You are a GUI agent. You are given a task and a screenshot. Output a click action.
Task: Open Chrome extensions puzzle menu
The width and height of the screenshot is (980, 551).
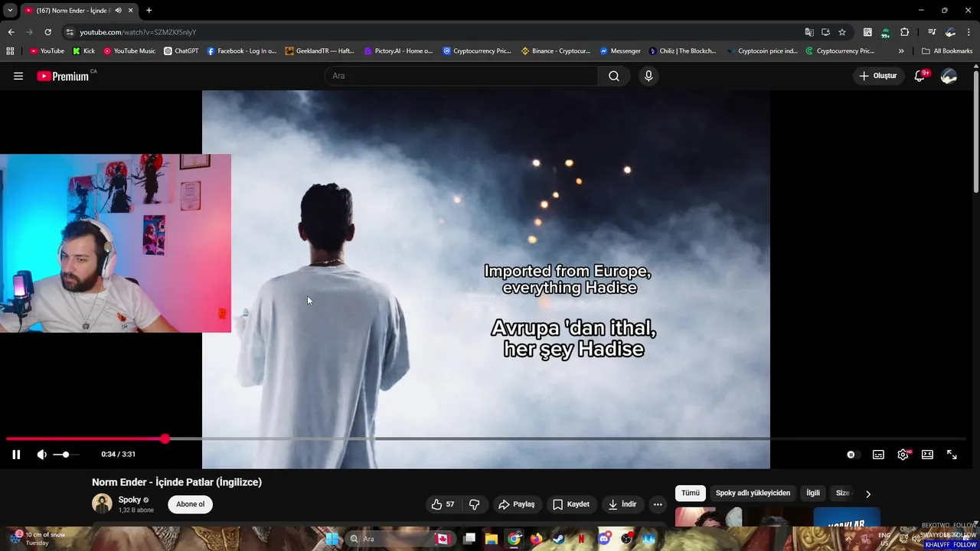click(904, 32)
